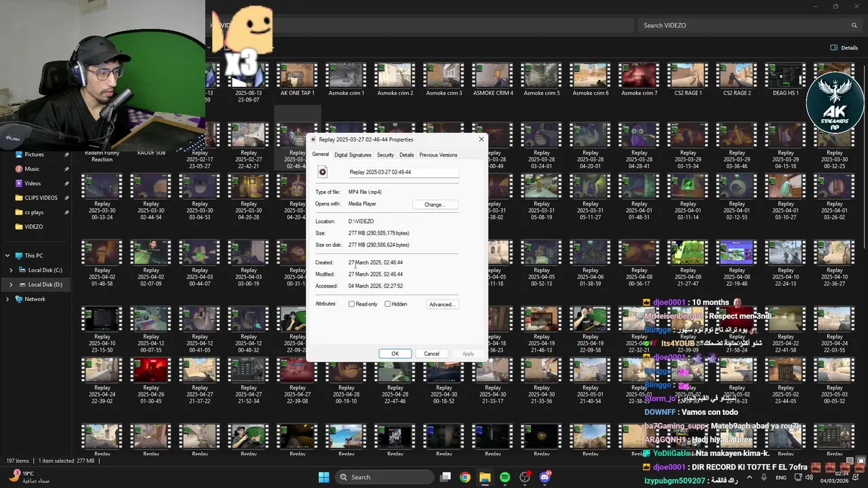Select the AK ONE TAP 1 video

[297, 80]
